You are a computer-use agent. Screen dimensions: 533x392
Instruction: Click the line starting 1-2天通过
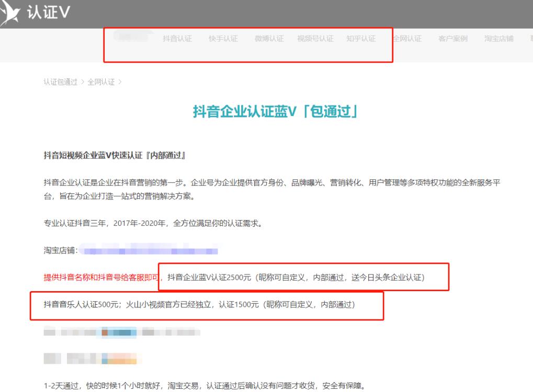(x=205, y=386)
